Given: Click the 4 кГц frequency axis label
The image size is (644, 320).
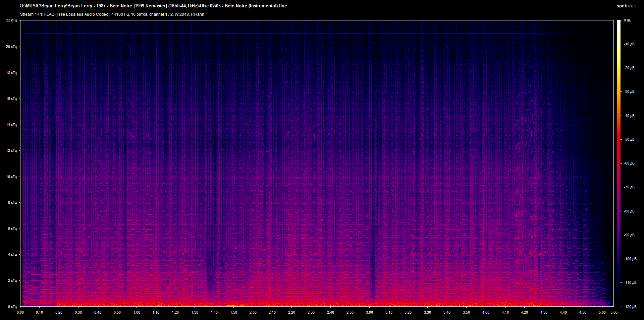Looking at the screenshot, I should click(12, 254).
